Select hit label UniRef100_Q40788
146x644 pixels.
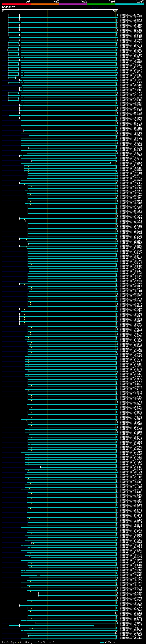[131, 364]
